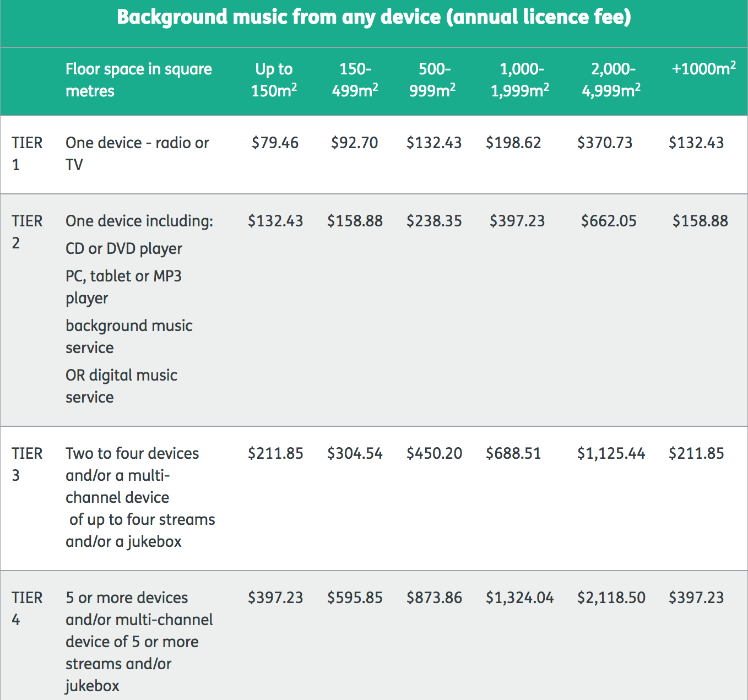Select the '2,000-4,999m²' column header
The height and width of the screenshot is (700, 748).
pos(611,80)
